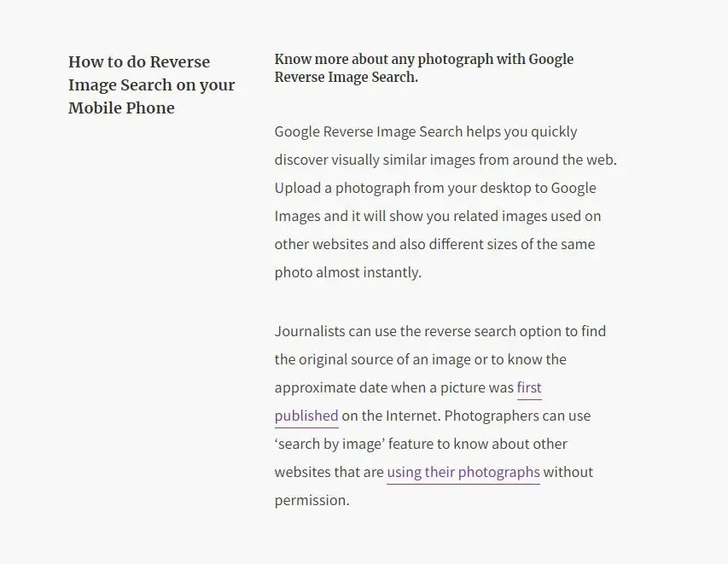Click the word 'permission.' ending the paragraph
This screenshot has width=728, height=564.
click(312, 500)
